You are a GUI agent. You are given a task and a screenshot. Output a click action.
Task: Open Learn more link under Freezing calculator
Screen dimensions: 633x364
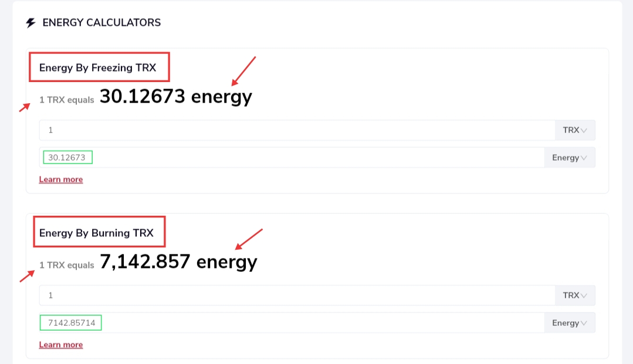(x=61, y=179)
